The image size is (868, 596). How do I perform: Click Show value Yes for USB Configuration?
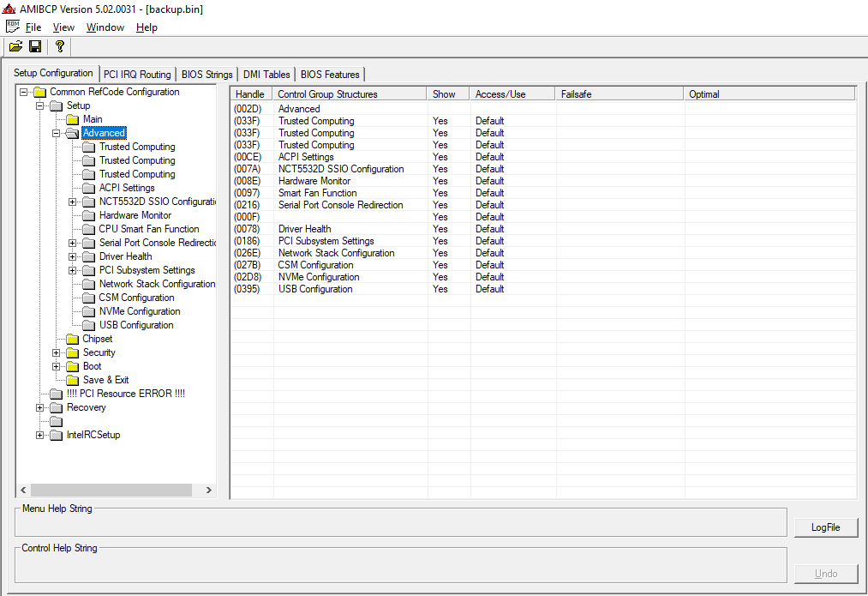click(440, 289)
